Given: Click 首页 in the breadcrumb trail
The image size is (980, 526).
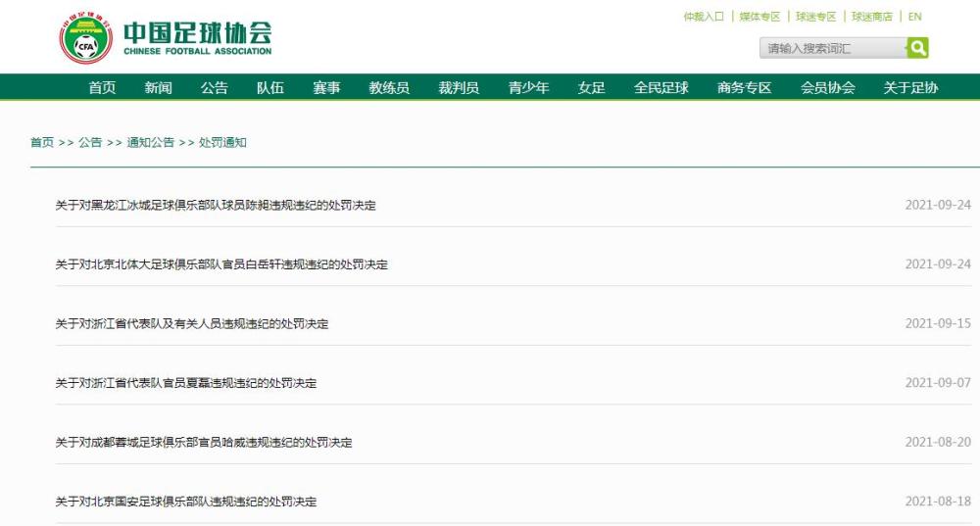Looking at the screenshot, I should point(42,142).
